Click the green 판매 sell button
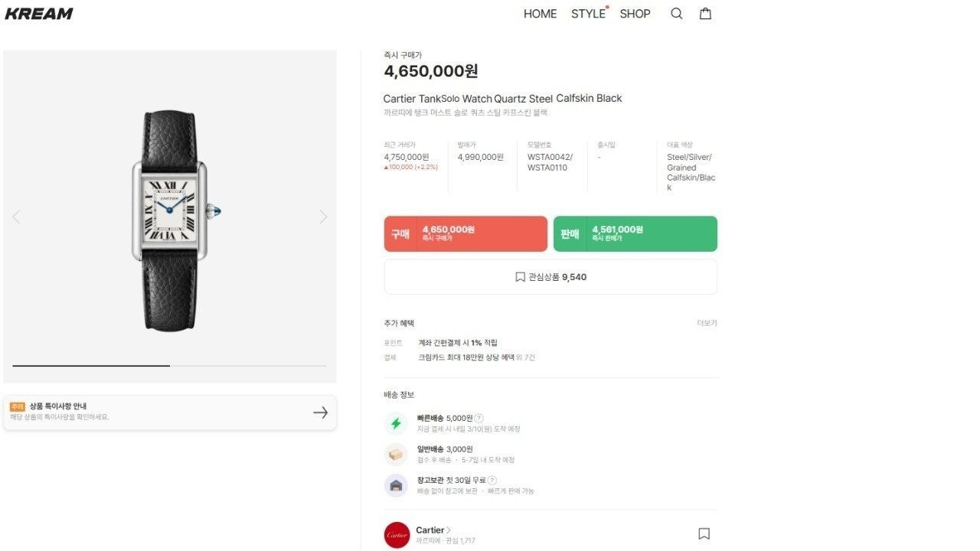Viewport: 980px width, 551px height. (x=635, y=233)
